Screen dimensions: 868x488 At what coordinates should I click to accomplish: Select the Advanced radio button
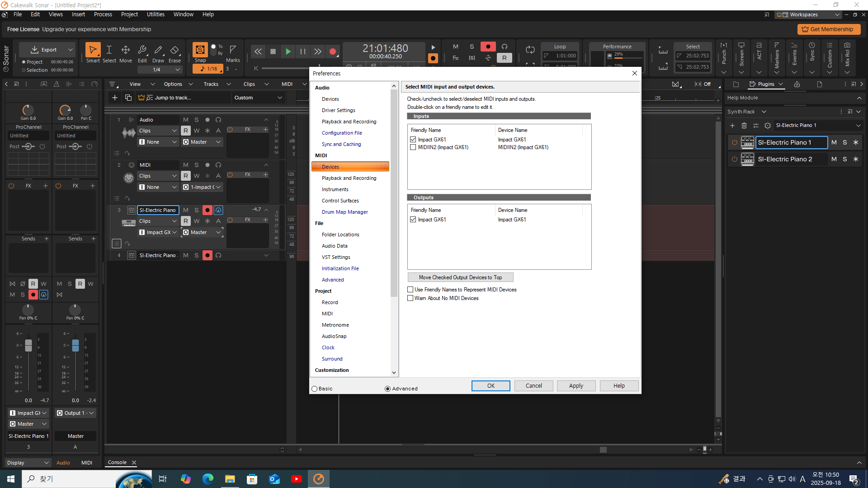[x=387, y=389]
